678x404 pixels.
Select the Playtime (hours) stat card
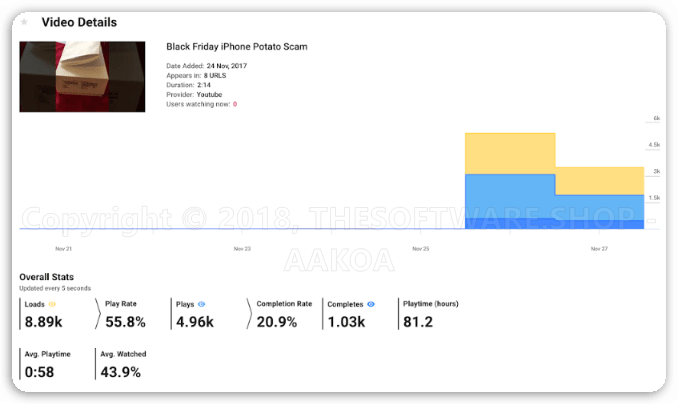coord(430,313)
